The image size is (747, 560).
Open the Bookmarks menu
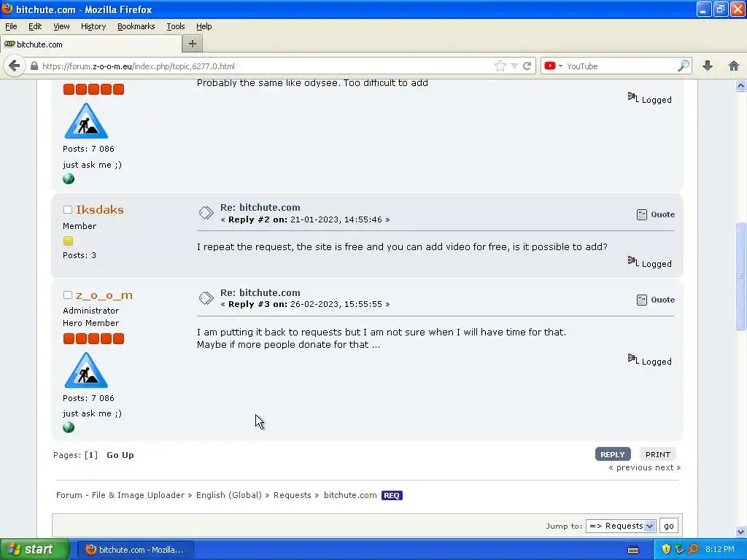point(136,26)
